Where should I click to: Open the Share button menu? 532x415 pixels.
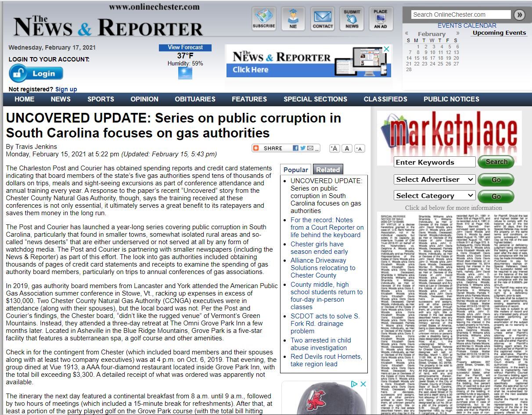[286, 148]
